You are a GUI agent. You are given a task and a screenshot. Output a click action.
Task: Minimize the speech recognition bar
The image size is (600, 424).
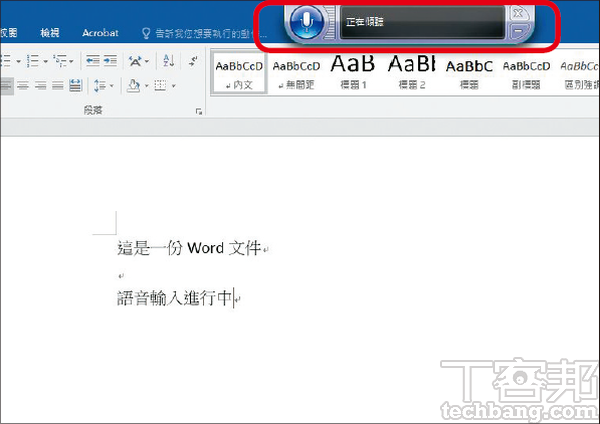(518, 31)
